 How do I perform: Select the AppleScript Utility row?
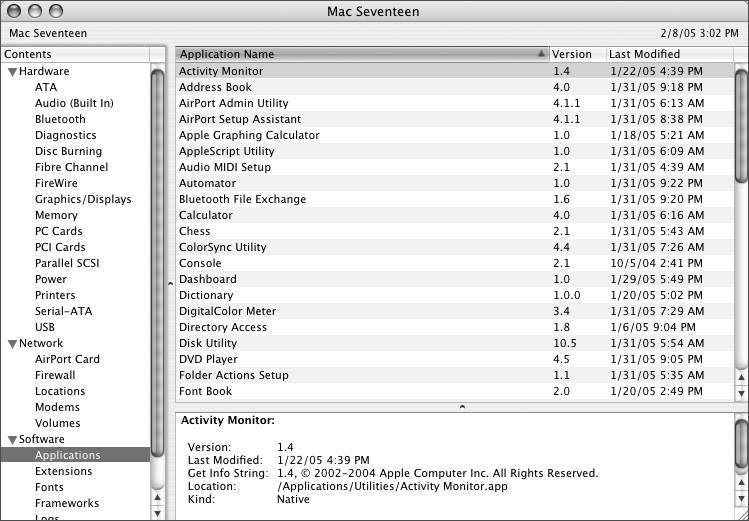point(454,151)
